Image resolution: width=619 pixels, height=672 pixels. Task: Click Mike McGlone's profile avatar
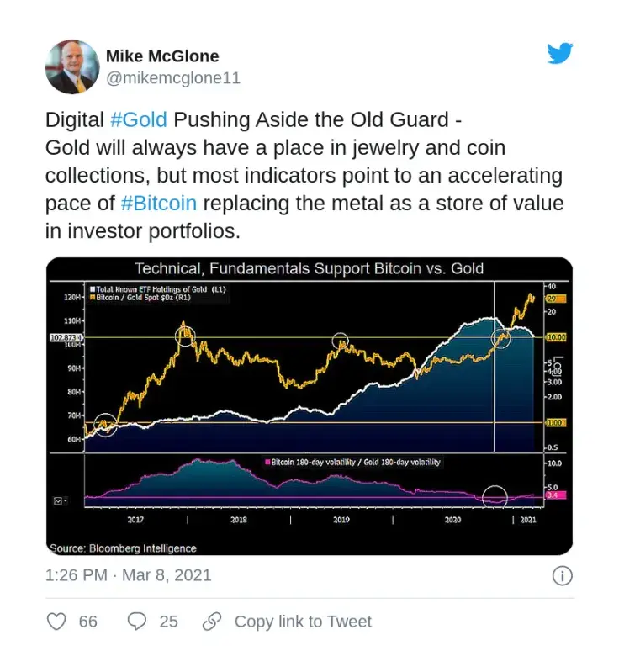[x=71, y=67]
